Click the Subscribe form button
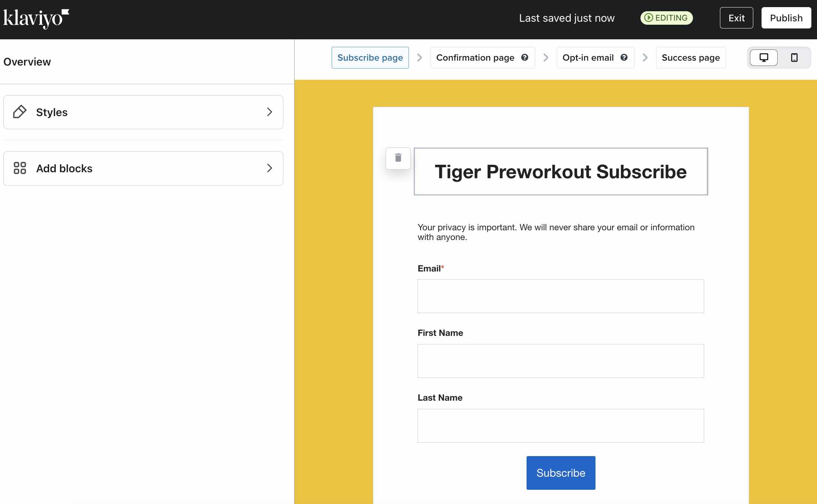The height and width of the screenshot is (504, 817). [560, 473]
